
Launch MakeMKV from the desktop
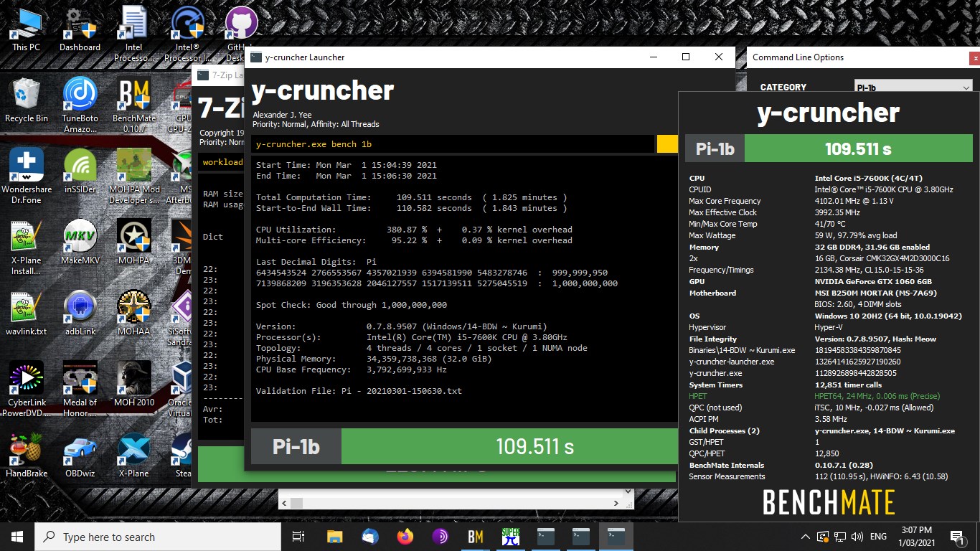pyautogui.click(x=80, y=242)
